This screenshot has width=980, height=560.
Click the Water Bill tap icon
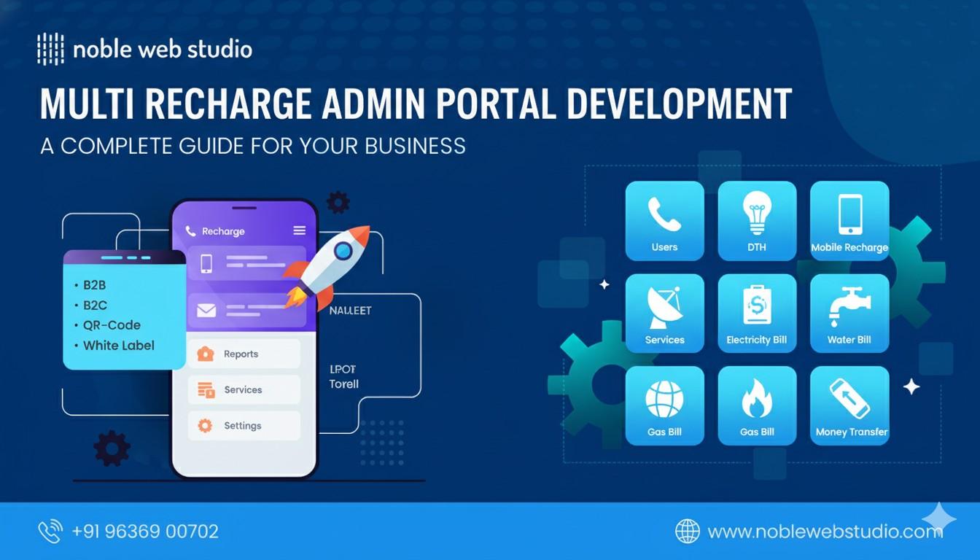(x=849, y=313)
